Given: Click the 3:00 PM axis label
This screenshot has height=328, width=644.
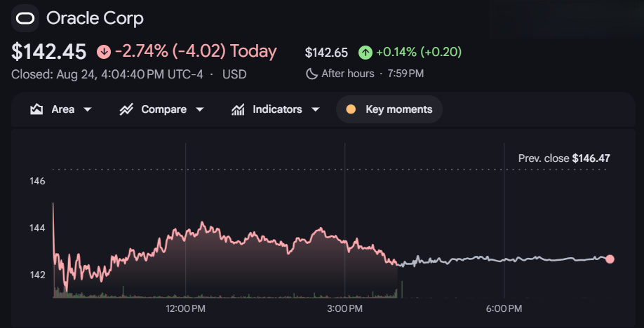Looking at the screenshot, I should (x=345, y=308).
